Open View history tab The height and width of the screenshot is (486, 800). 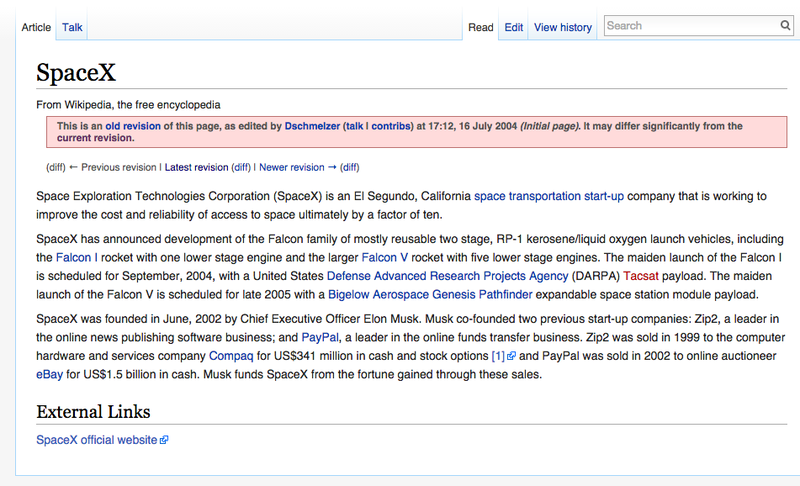coord(563,27)
